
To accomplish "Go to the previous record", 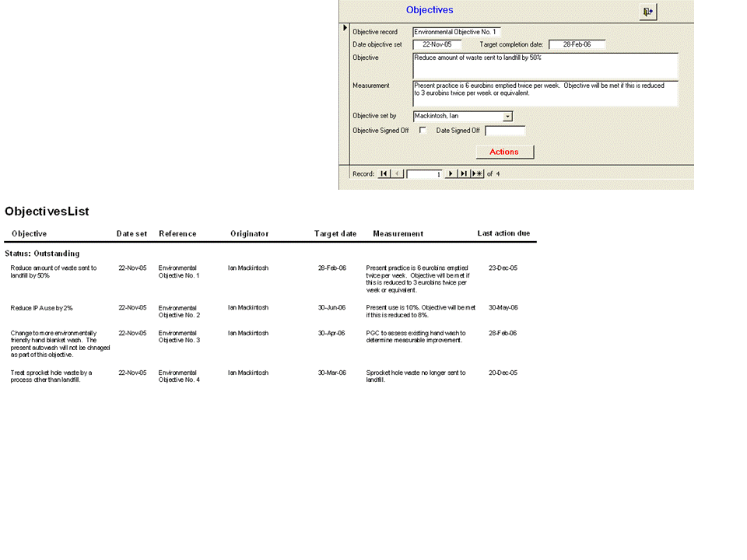I will [398, 173].
